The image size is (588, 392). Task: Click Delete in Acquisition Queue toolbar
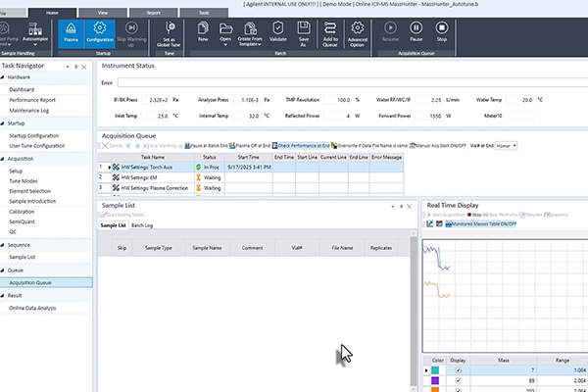tap(112, 146)
